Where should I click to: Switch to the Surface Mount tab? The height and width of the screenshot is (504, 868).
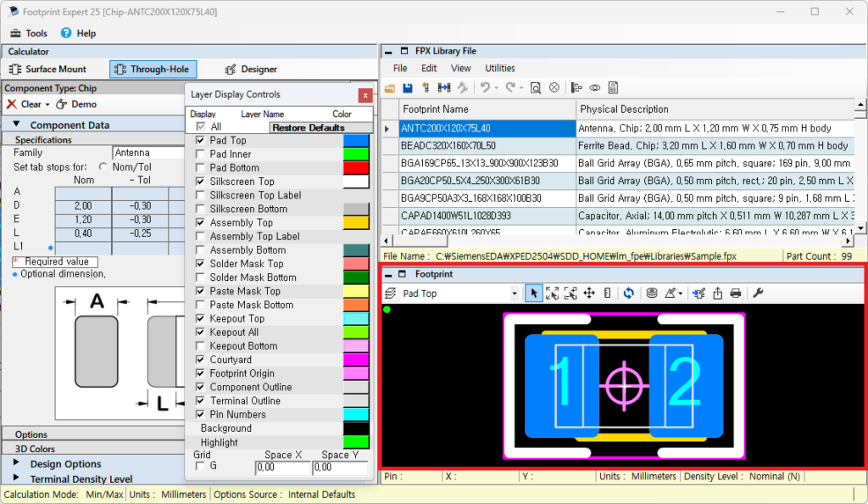coord(48,70)
